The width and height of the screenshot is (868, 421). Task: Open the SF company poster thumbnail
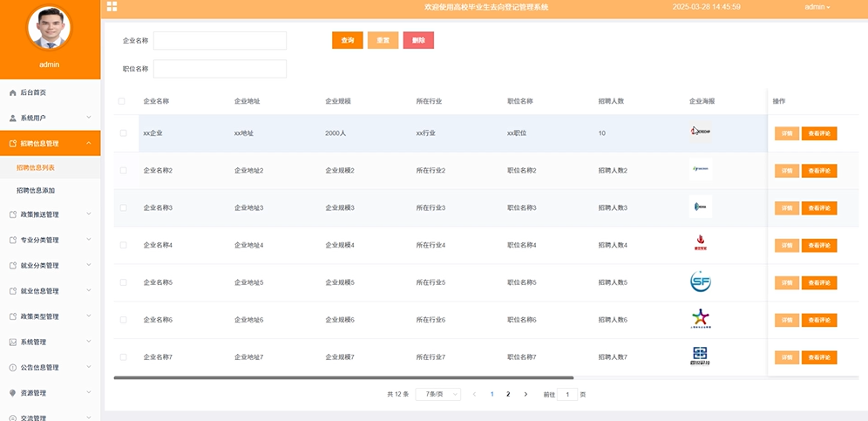701,282
